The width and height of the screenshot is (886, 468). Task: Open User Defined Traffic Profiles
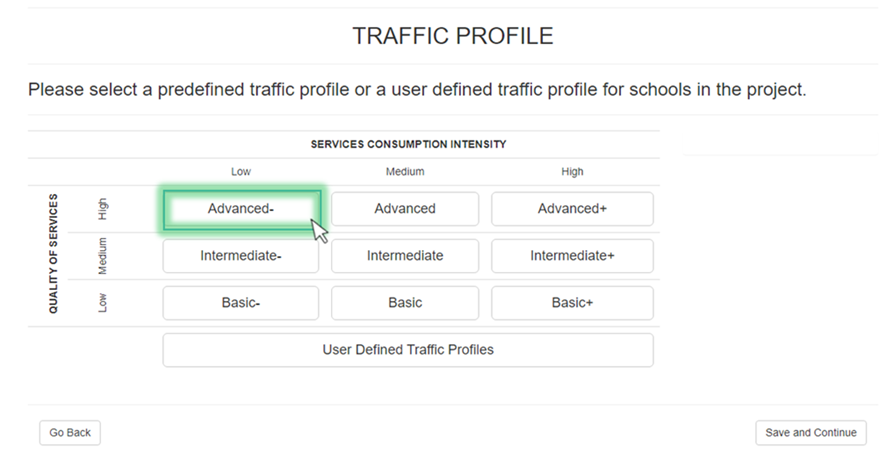[x=408, y=350]
